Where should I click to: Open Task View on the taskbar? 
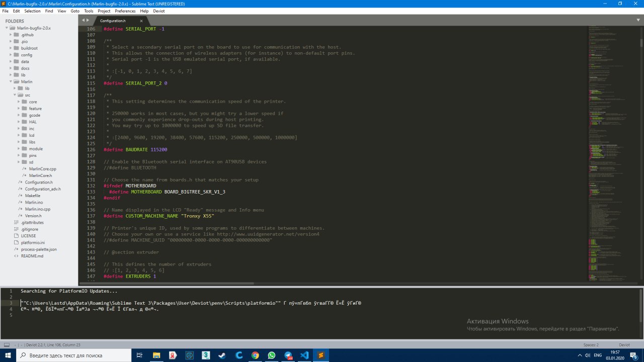[x=139, y=355]
